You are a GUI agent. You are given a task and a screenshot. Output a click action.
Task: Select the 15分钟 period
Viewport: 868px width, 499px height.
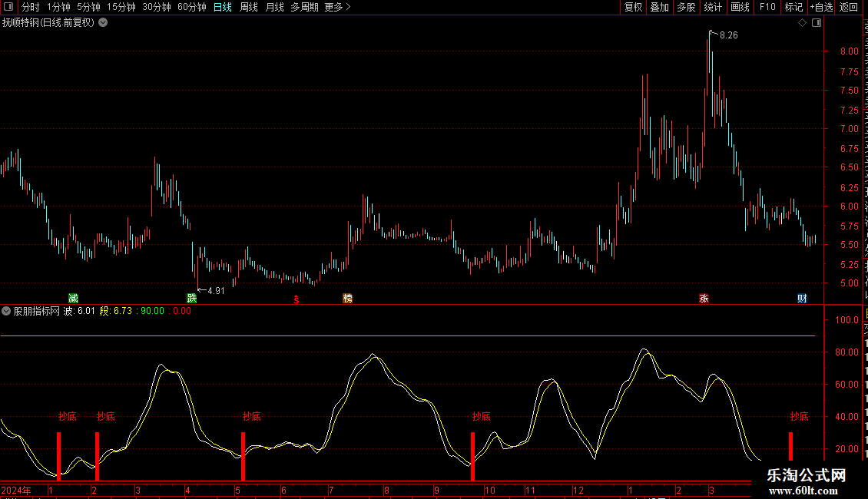click(x=121, y=7)
